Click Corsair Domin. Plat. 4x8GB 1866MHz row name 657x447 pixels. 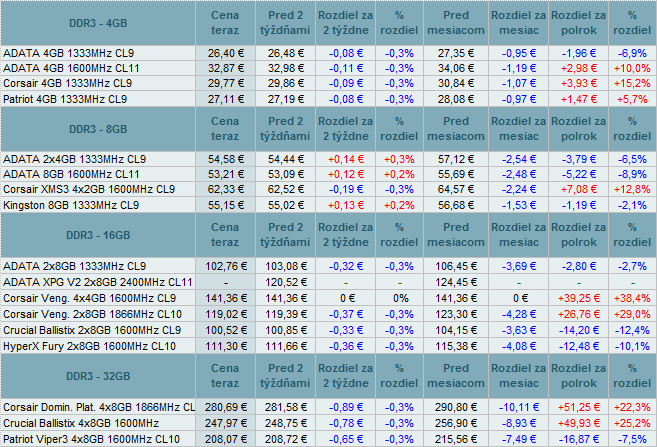tap(99, 407)
